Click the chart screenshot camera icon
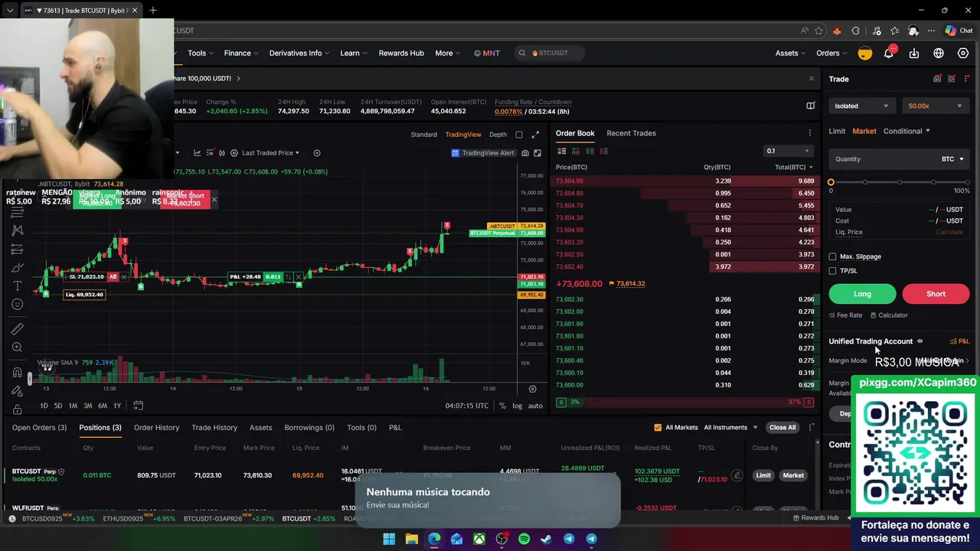Image resolution: width=980 pixels, height=551 pixels. click(525, 153)
